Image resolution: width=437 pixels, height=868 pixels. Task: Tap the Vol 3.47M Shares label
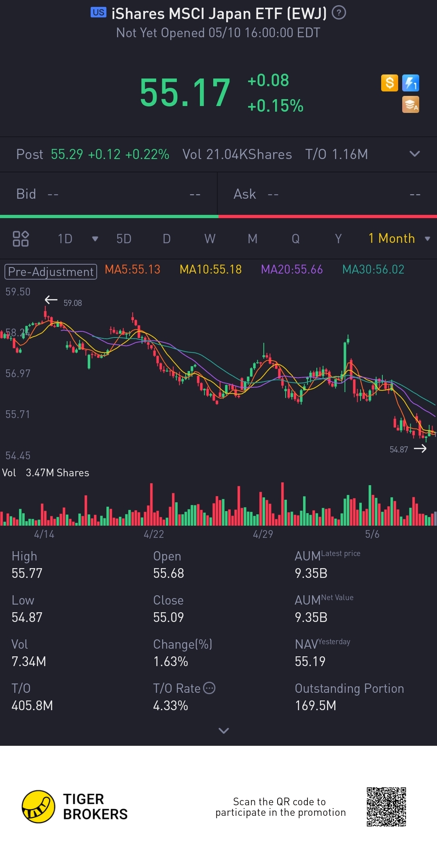coord(46,473)
